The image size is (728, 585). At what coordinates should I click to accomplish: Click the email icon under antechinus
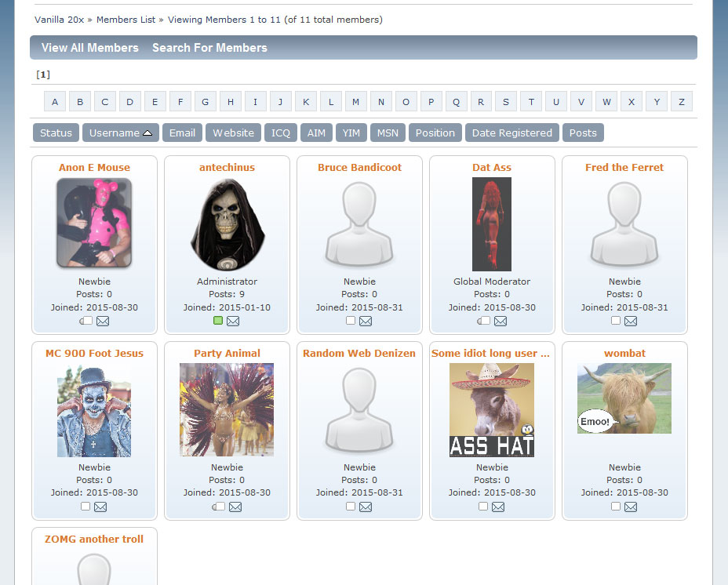[233, 321]
